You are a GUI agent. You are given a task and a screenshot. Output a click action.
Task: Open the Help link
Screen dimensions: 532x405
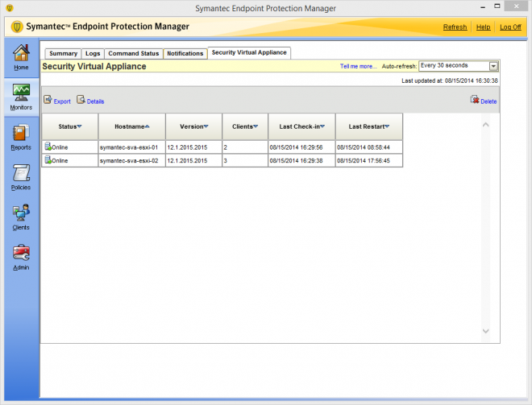point(483,27)
